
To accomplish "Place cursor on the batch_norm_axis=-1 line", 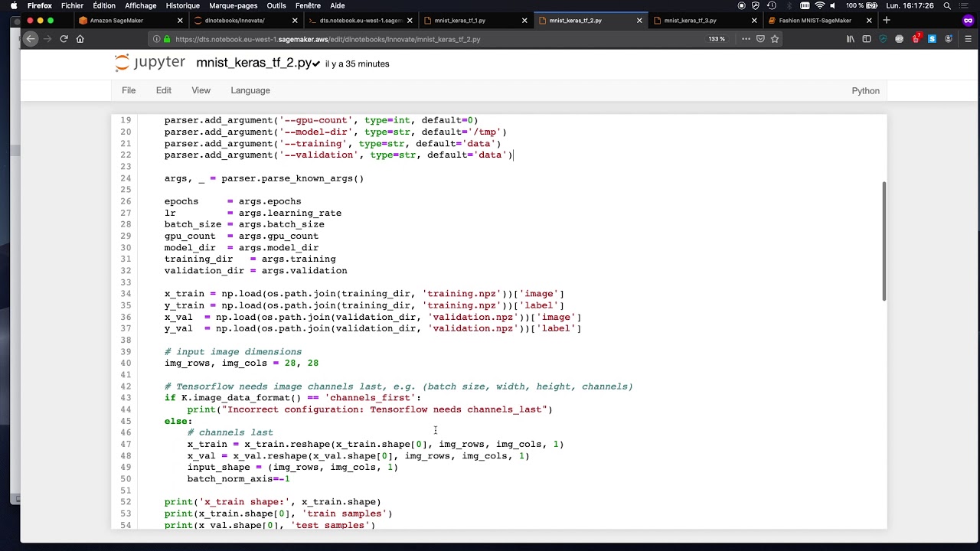I will coord(238,479).
